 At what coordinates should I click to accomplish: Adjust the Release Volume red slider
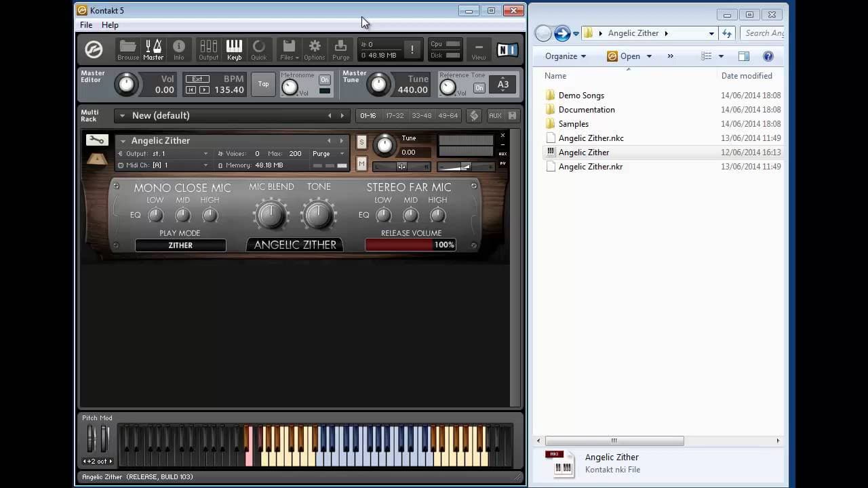[x=410, y=245]
